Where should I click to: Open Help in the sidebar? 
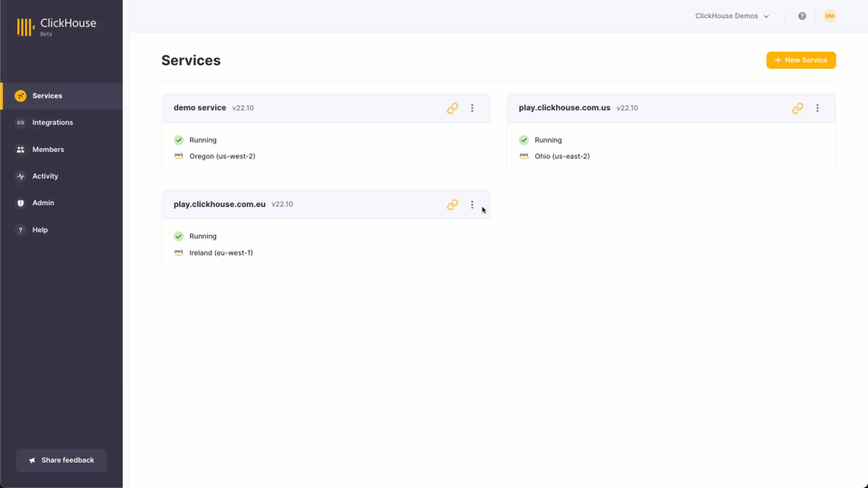(x=40, y=230)
